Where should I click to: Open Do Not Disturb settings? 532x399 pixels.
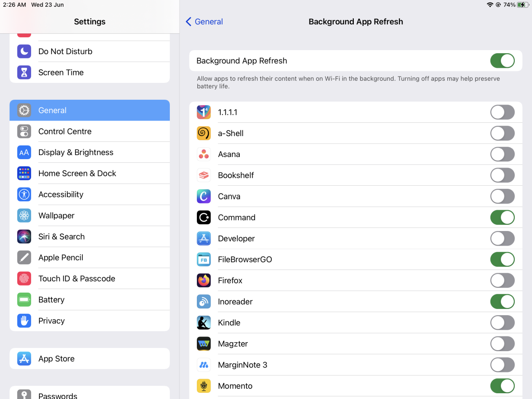point(90,51)
